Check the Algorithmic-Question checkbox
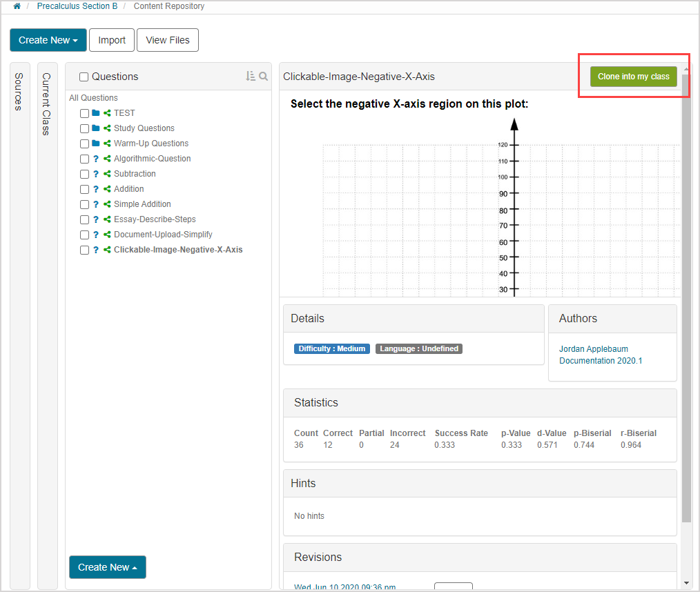Screen dimensions: 700x592 point(84,159)
